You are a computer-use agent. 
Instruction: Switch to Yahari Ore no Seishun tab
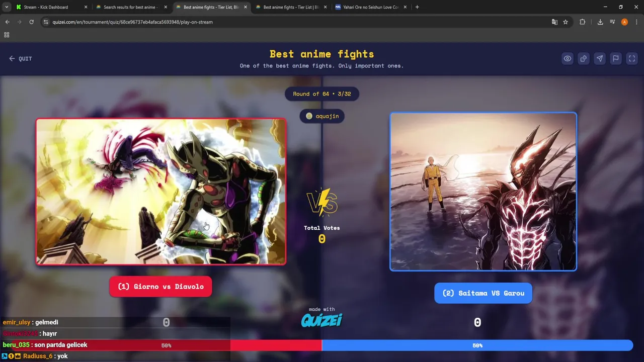(x=371, y=7)
